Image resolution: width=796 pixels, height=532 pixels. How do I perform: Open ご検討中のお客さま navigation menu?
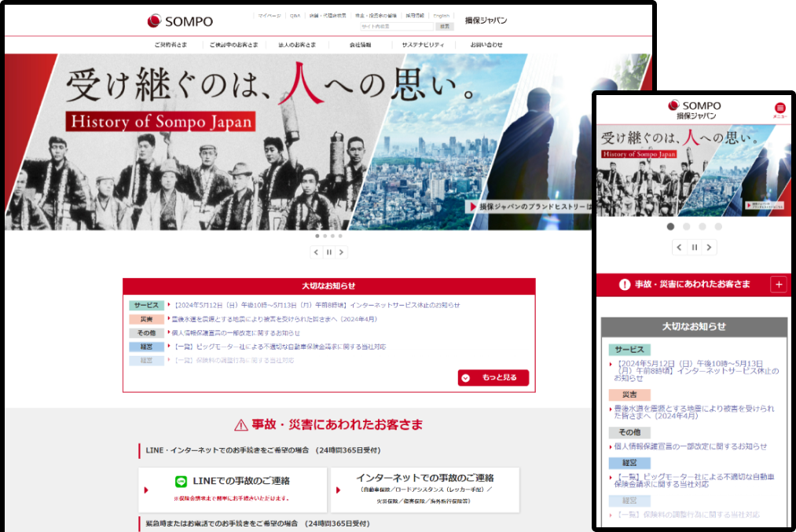[x=234, y=45]
